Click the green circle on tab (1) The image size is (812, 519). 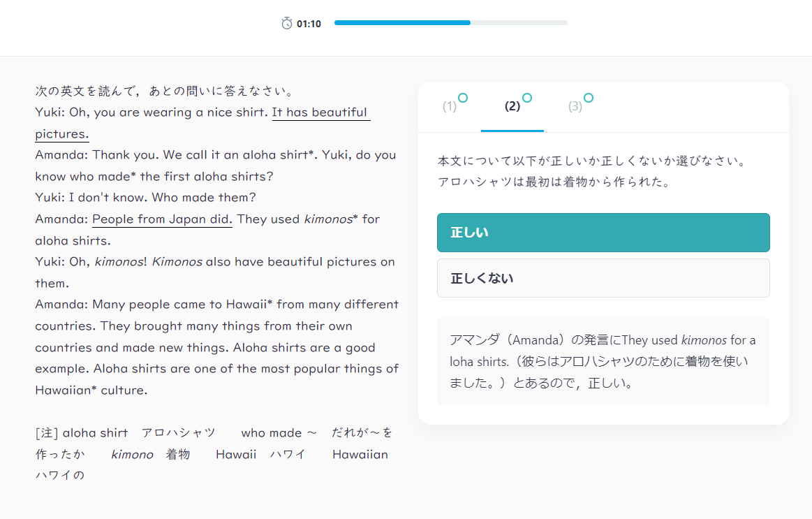463,98
